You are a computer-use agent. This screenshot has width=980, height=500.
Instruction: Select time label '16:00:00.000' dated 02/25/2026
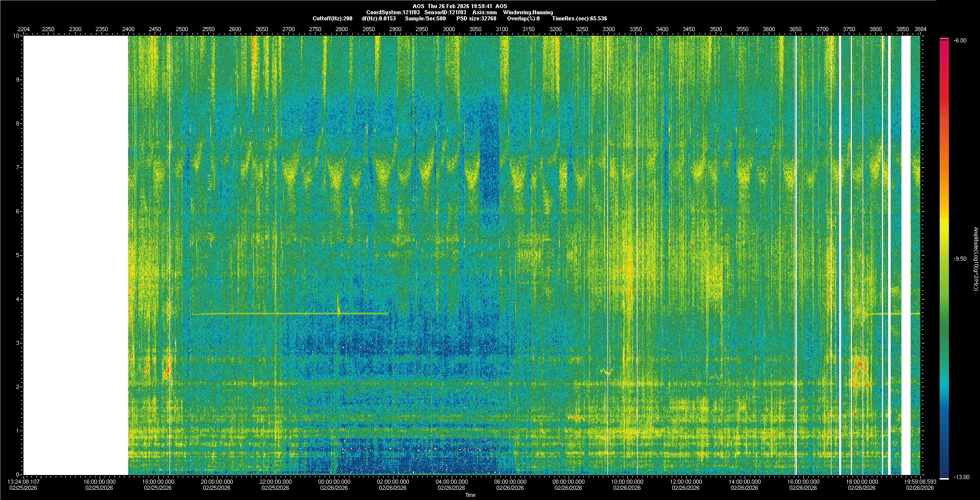point(100,481)
